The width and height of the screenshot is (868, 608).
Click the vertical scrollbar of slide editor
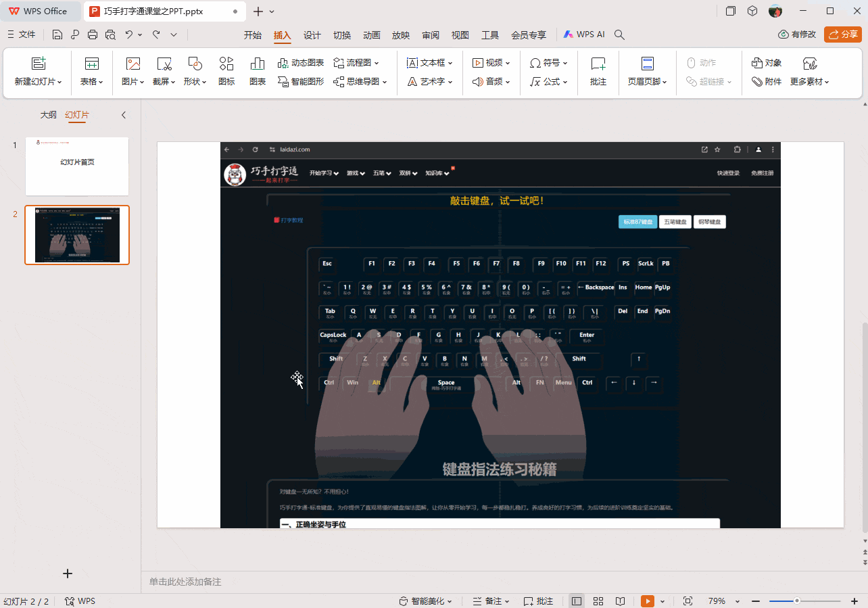pyautogui.click(x=864, y=427)
